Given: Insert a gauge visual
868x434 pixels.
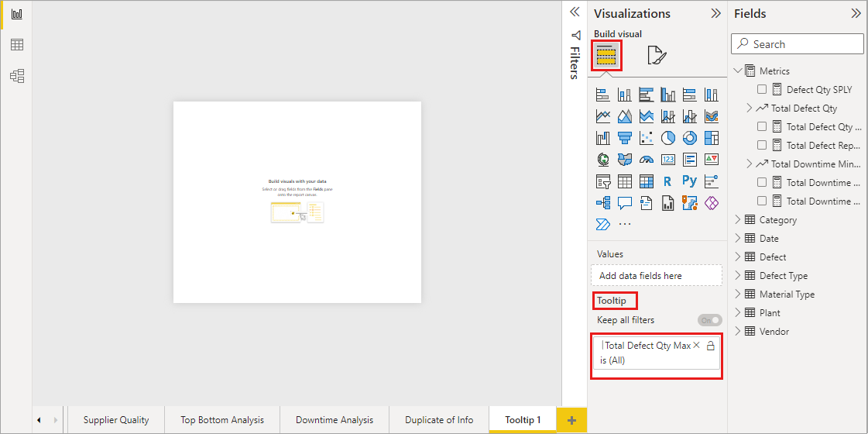Looking at the screenshot, I should coord(646,160).
